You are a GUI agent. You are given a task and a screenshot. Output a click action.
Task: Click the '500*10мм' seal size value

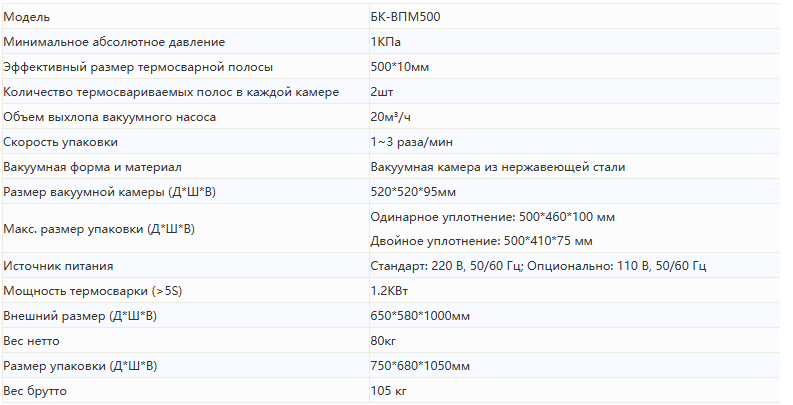tap(400, 67)
